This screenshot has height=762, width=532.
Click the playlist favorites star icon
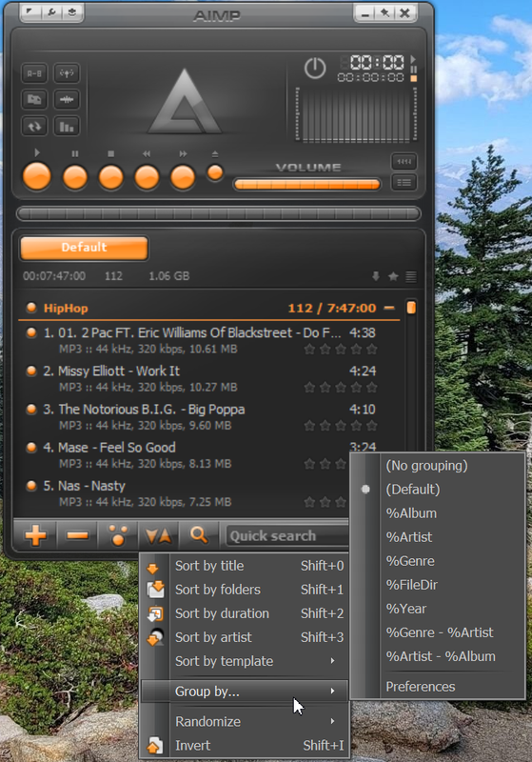[x=393, y=276]
